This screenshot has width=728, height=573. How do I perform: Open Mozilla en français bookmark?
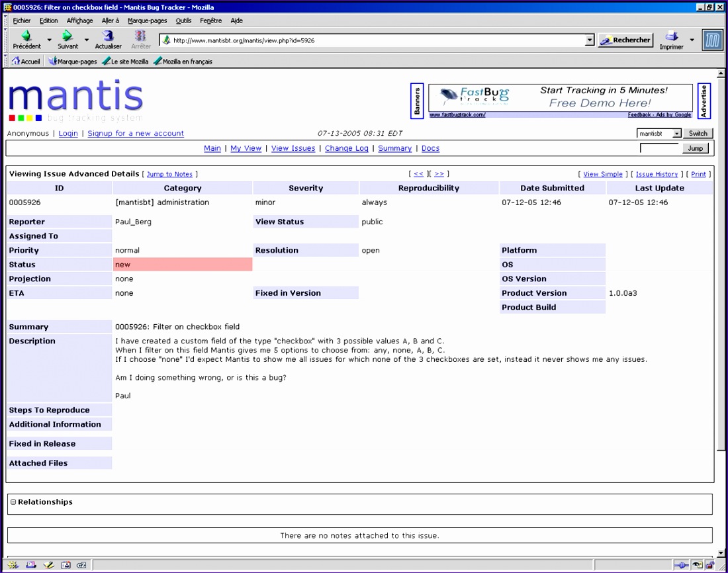(x=183, y=62)
